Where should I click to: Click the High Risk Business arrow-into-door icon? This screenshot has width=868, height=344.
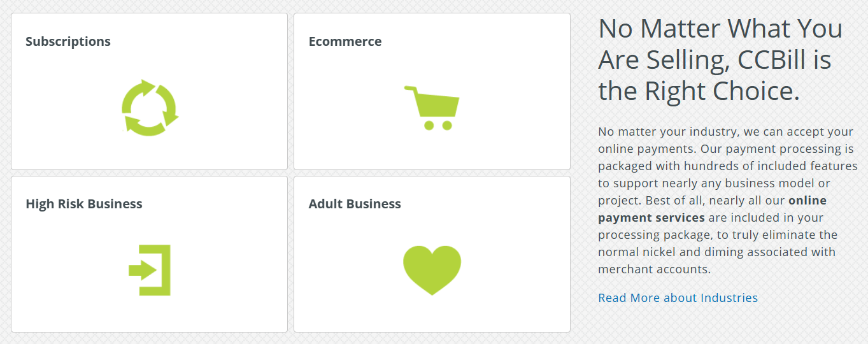click(150, 270)
